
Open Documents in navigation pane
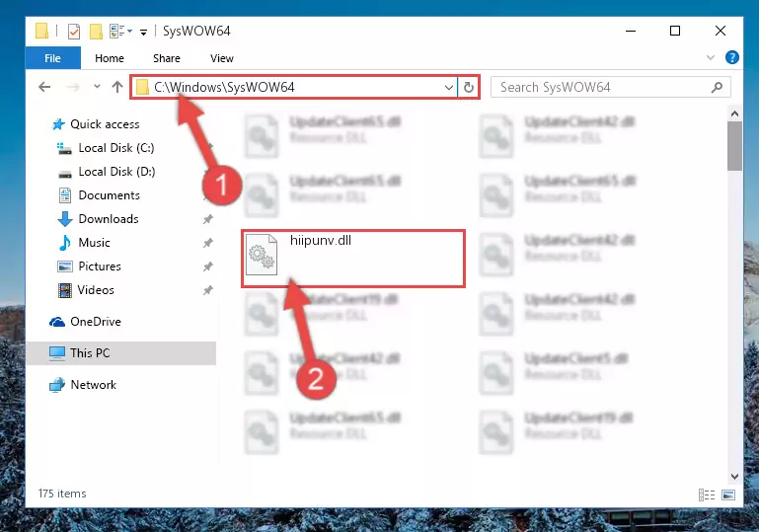pos(109,195)
